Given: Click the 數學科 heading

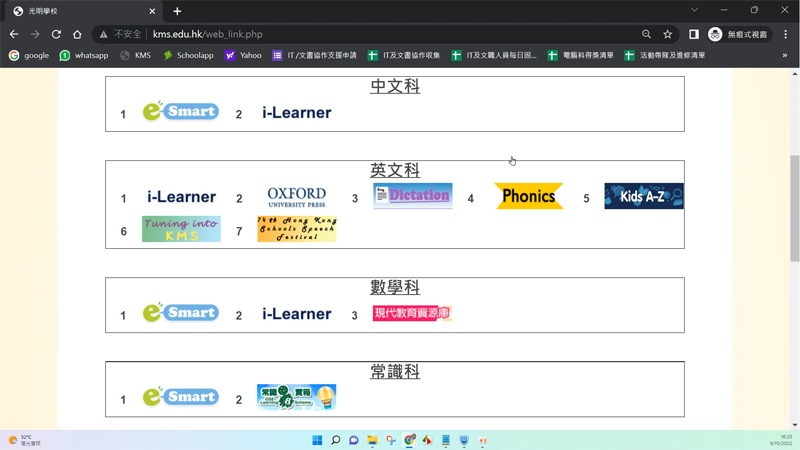Looking at the screenshot, I should (395, 287).
